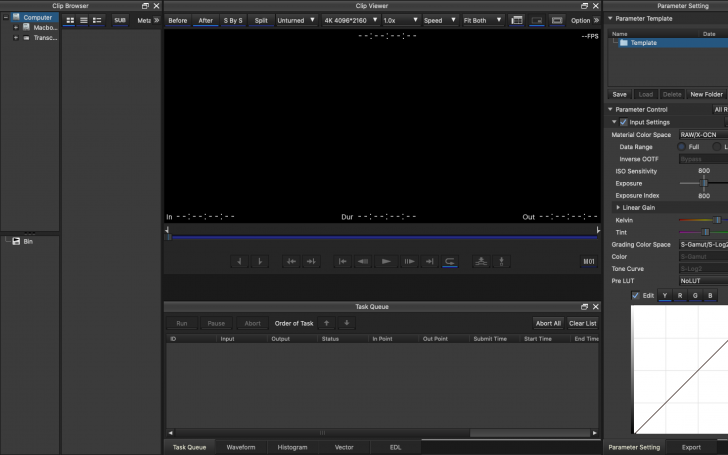Switch clip browser to thumbnail view

coord(70,20)
